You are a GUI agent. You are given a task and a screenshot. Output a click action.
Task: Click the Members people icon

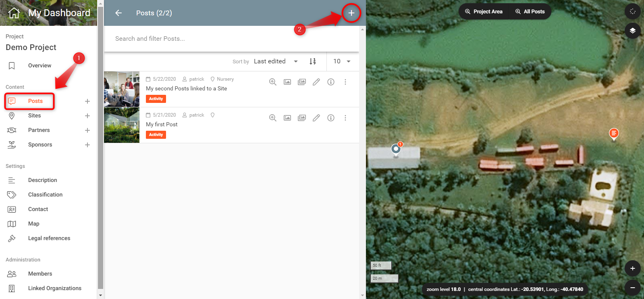click(12, 274)
